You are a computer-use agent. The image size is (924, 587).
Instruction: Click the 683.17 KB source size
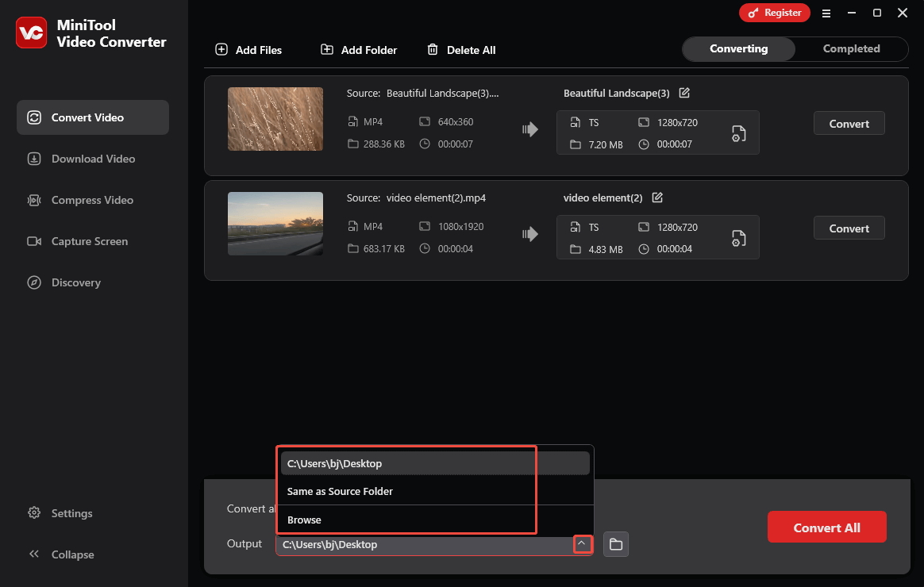(x=383, y=249)
